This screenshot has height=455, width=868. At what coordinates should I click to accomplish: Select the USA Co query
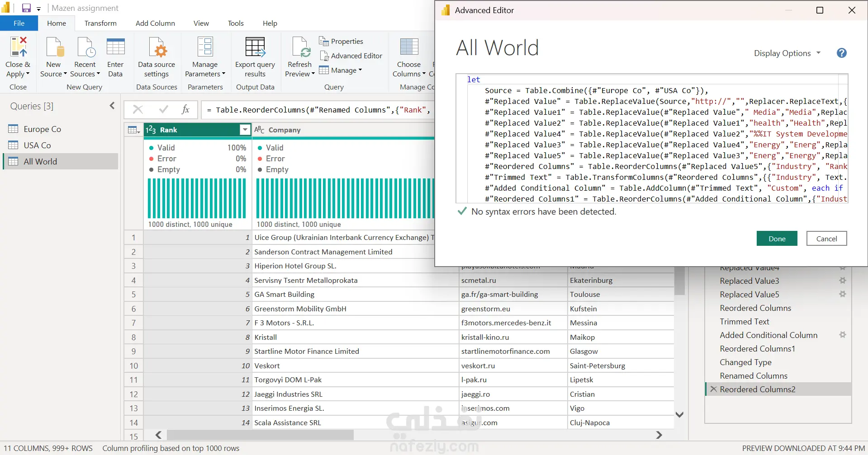coord(61,145)
